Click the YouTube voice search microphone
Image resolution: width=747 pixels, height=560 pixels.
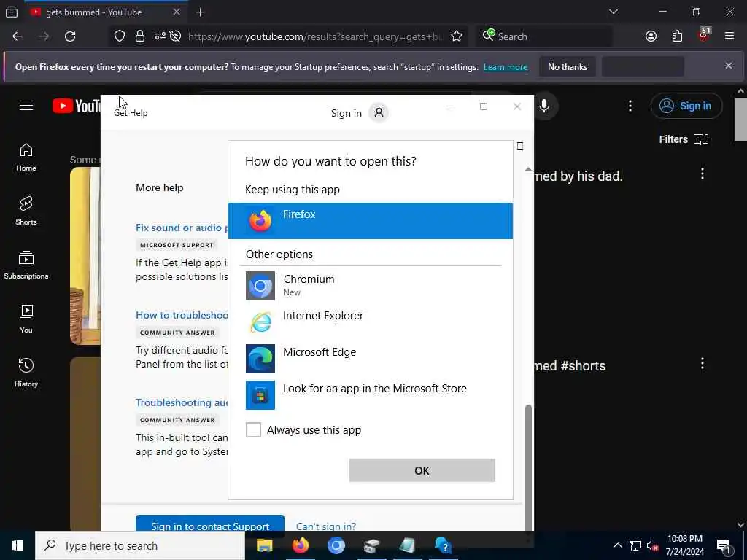(544, 106)
